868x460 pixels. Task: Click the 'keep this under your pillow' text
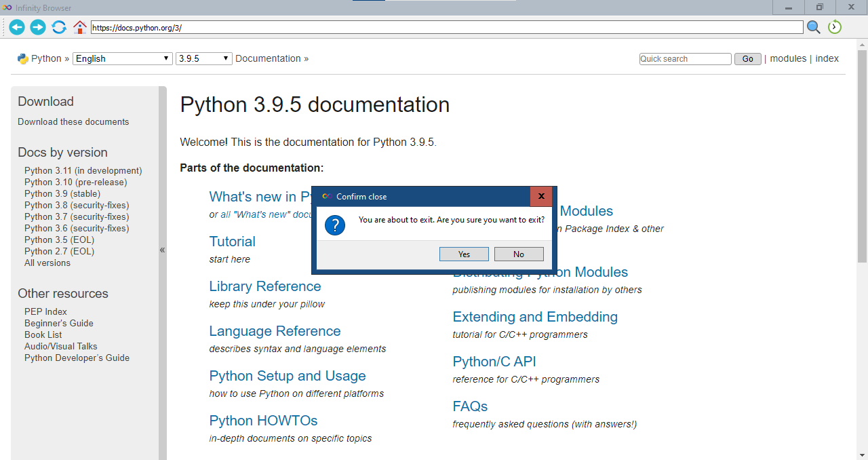[x=267, y=304]
